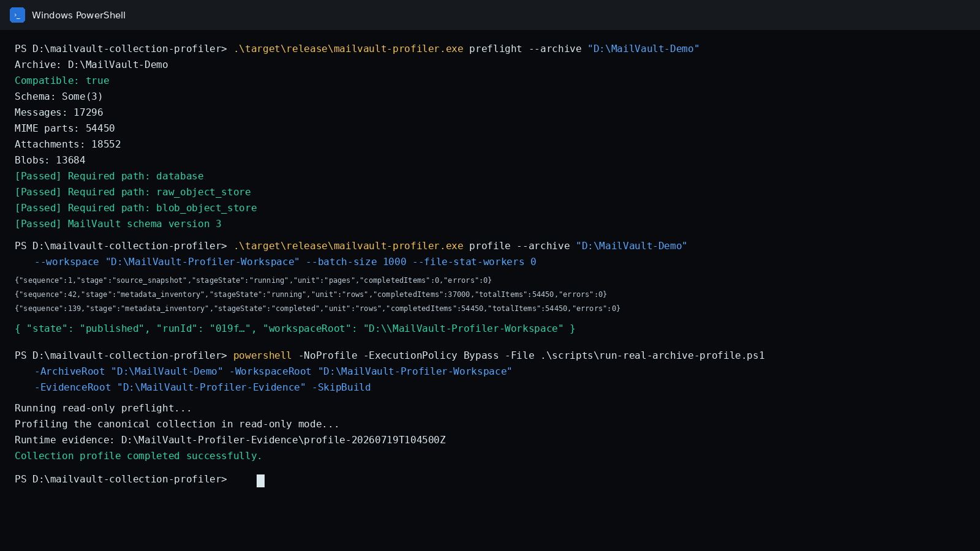
Task: Click '[Passed] Required path: raw_object_store' line
Action: pos(133,192)
